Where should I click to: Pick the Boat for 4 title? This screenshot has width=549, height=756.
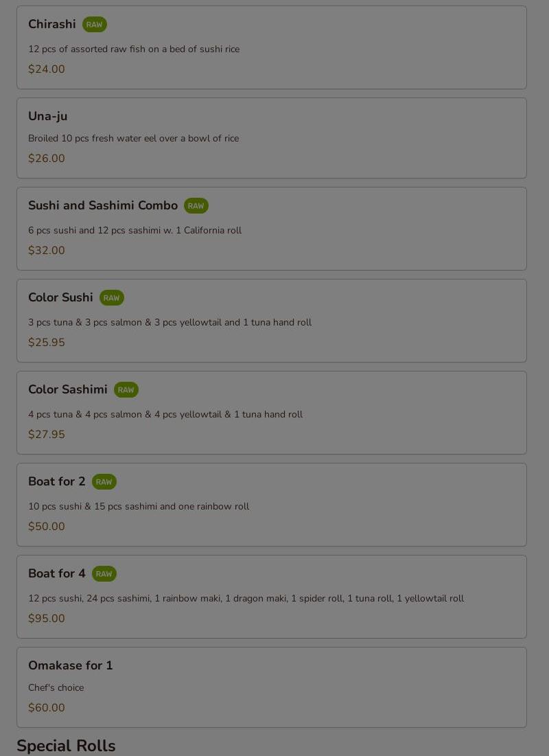point(57,573)
